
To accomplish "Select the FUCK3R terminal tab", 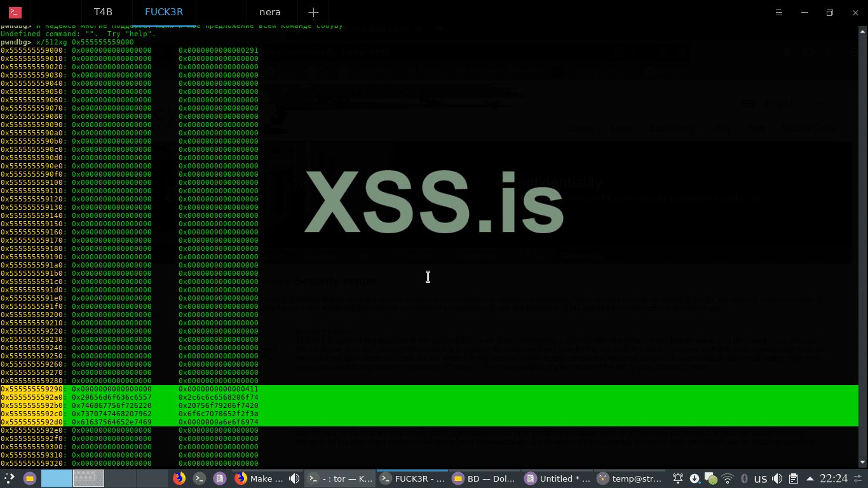I will tap(163, 12).
